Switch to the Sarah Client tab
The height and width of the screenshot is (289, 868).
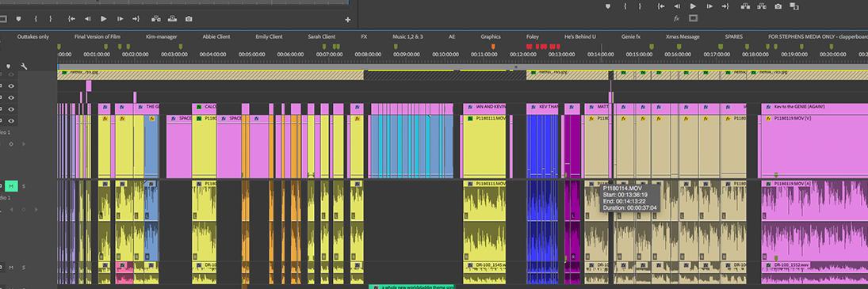point(322,36)
